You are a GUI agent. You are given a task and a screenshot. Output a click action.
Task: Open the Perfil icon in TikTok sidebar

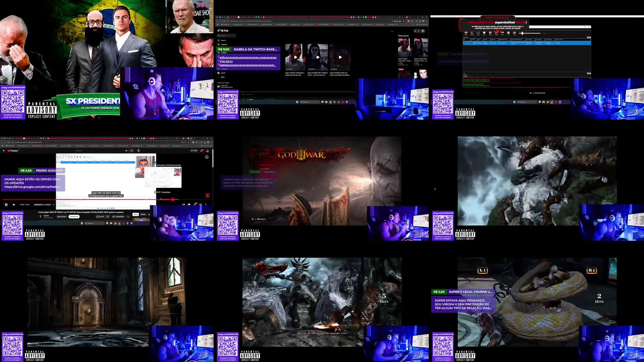click(223, 73)
